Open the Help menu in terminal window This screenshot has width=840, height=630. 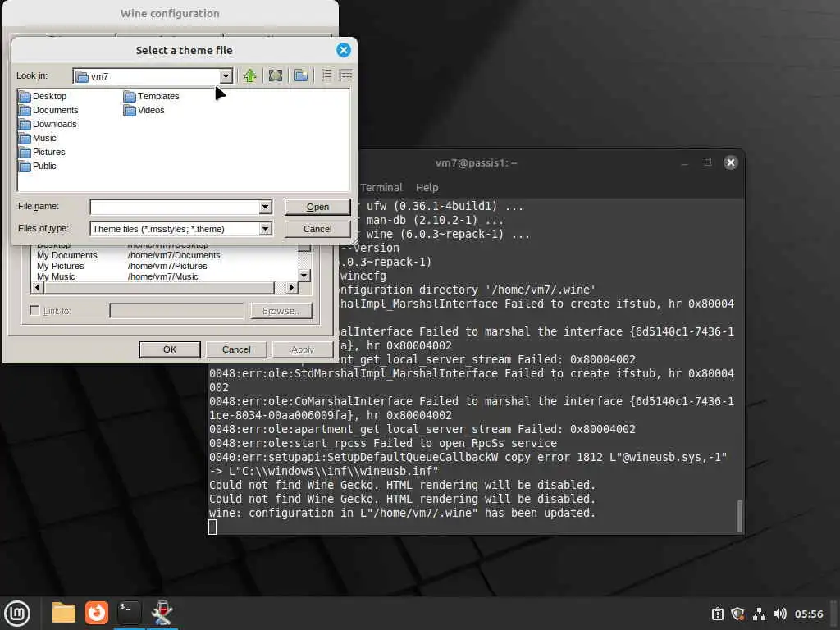(x=427, y=188)
